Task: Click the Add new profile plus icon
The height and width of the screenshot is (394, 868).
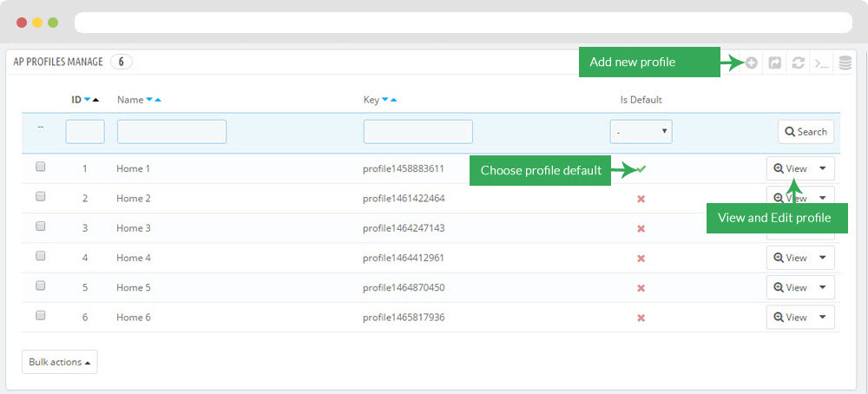Action: click(751, 62)
